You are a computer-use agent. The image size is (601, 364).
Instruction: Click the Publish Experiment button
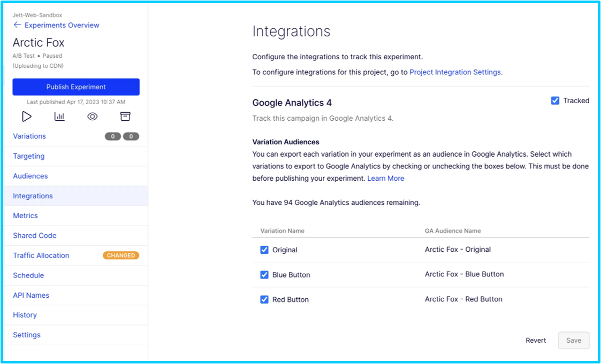click(x=76, y=87)
